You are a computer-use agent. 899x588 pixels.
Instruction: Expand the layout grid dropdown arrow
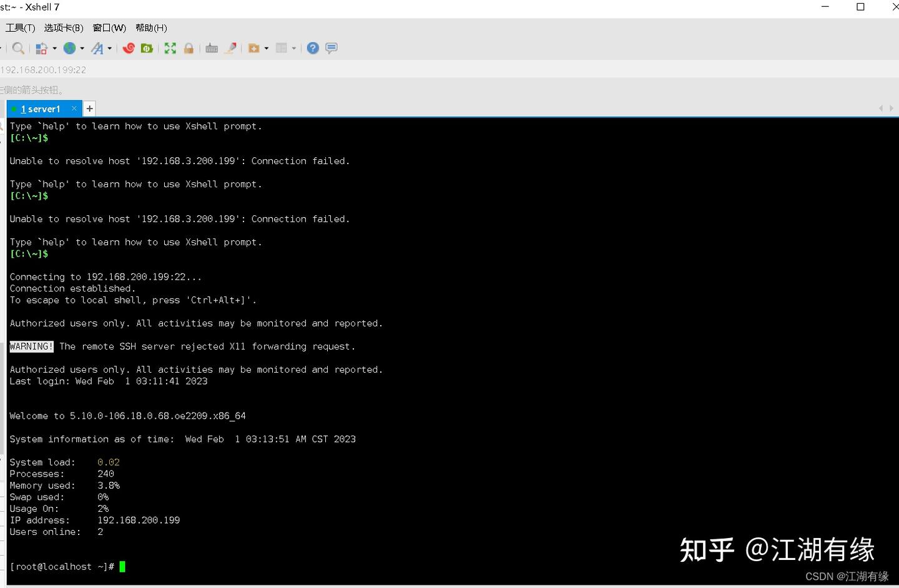pos(293,48)
